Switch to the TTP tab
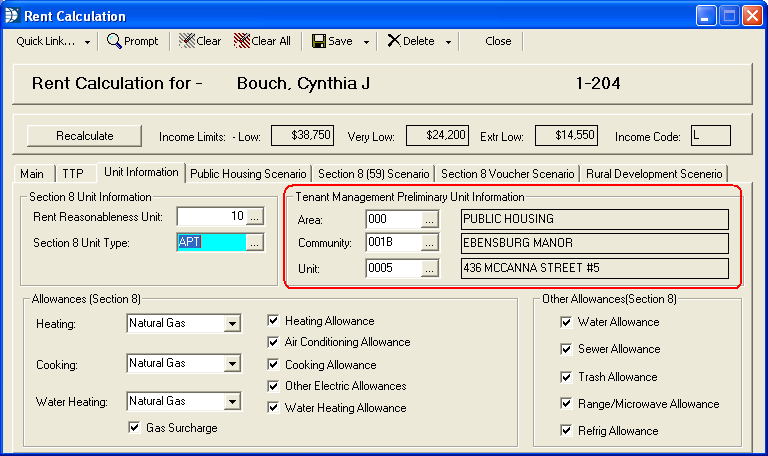This screenshot has height=456, width=768. (x=71, y=173)
